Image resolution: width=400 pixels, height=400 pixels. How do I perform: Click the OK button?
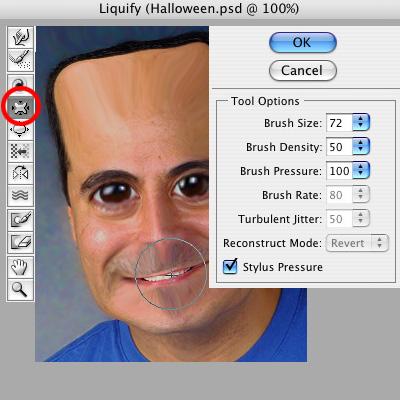pos(302,43)
